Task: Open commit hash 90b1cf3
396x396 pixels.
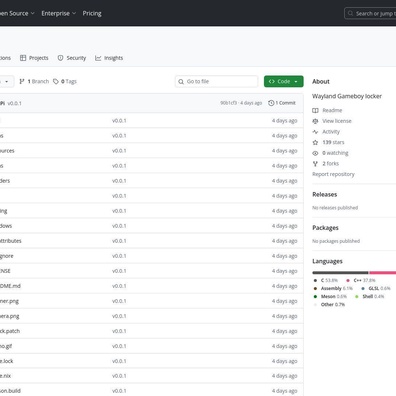Action: pyautogui.click(x=228, y=103)
